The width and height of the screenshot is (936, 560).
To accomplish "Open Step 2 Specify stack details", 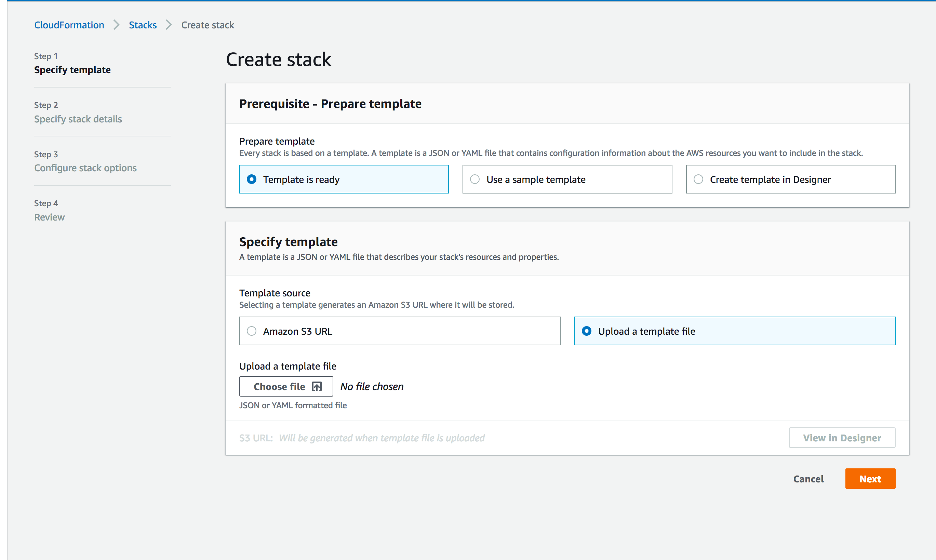I will coord(78,119).
